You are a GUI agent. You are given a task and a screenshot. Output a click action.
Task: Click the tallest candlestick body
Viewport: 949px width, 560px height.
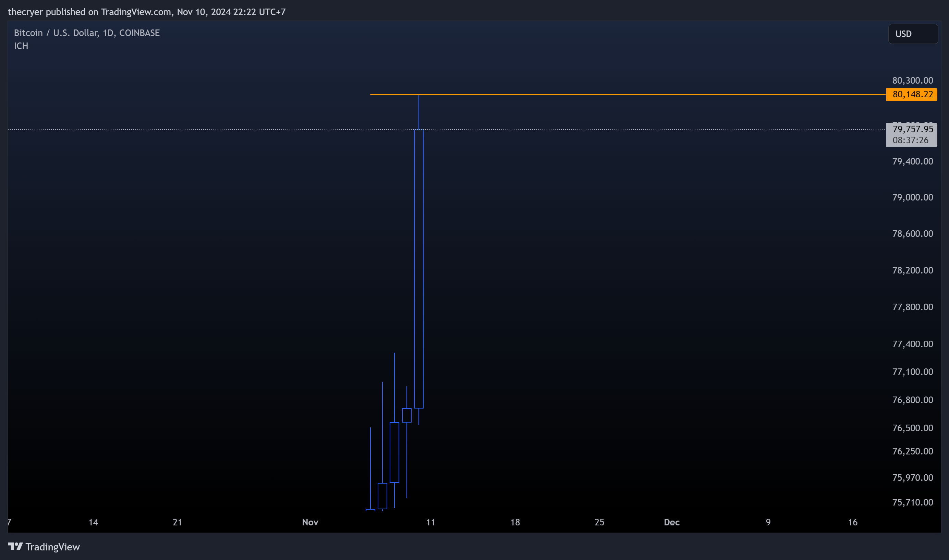[419, 269]
